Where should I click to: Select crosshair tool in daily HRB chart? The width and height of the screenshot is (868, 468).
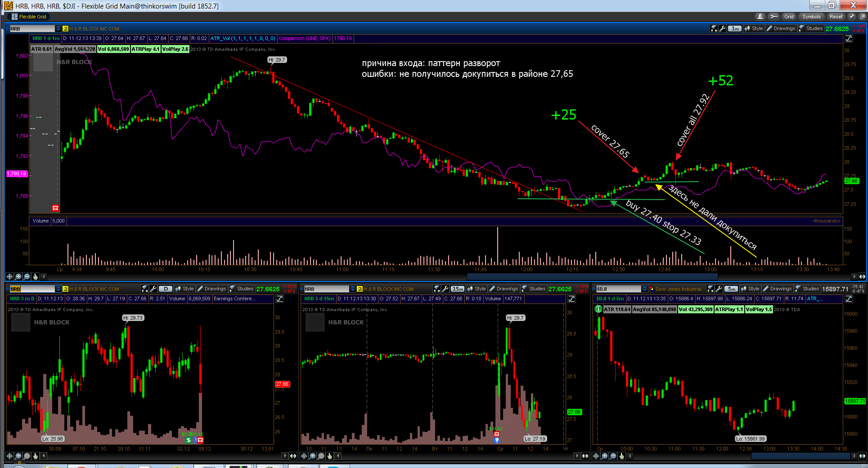tap(9, 456)
